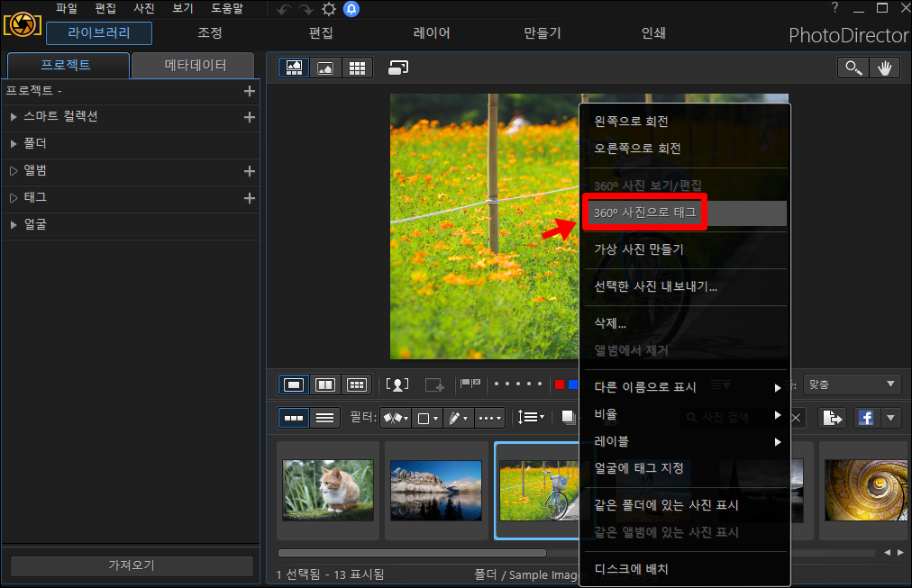The image size is (912, 588).
Task: Toggle secondary monitor display icon
Action: click(x=398, y=68)
